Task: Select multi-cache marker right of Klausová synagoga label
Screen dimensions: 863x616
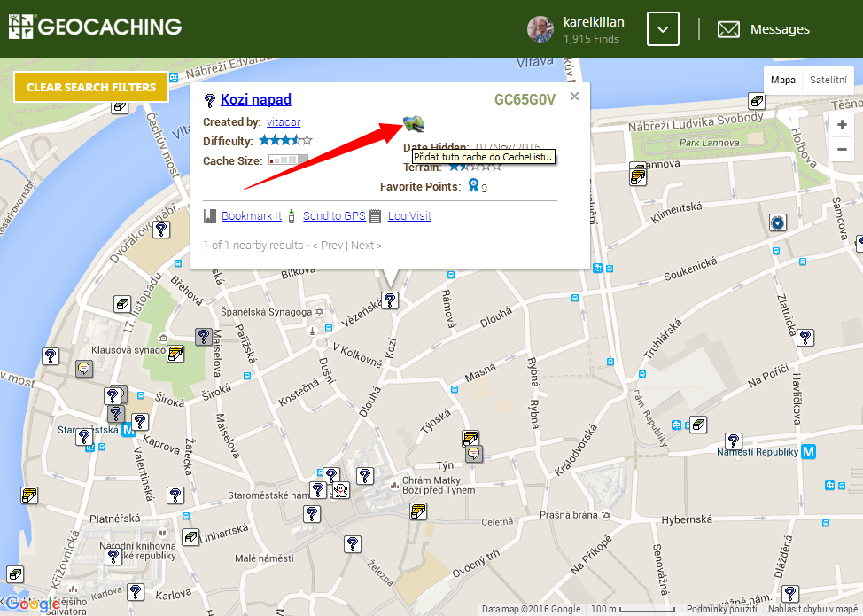Action: [175, 354]
